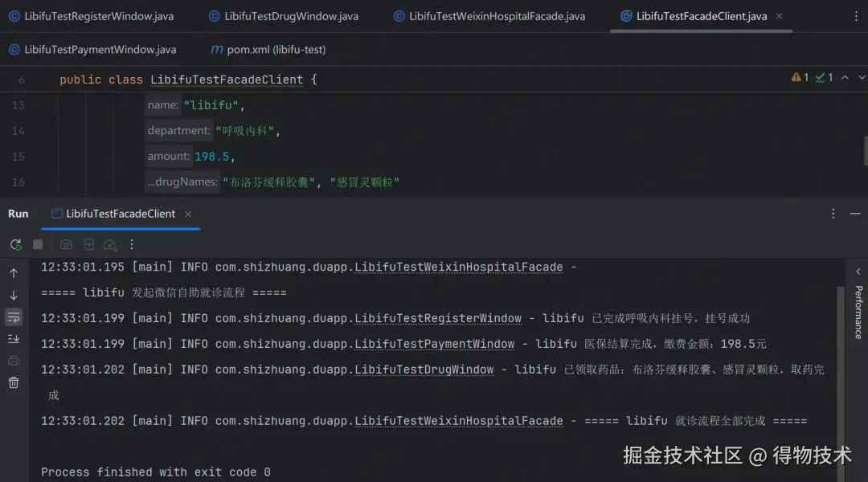The width and height of the screenshot is (868, 482).
Task: Click the Run panel title
Action: click(x=18, y=214)
